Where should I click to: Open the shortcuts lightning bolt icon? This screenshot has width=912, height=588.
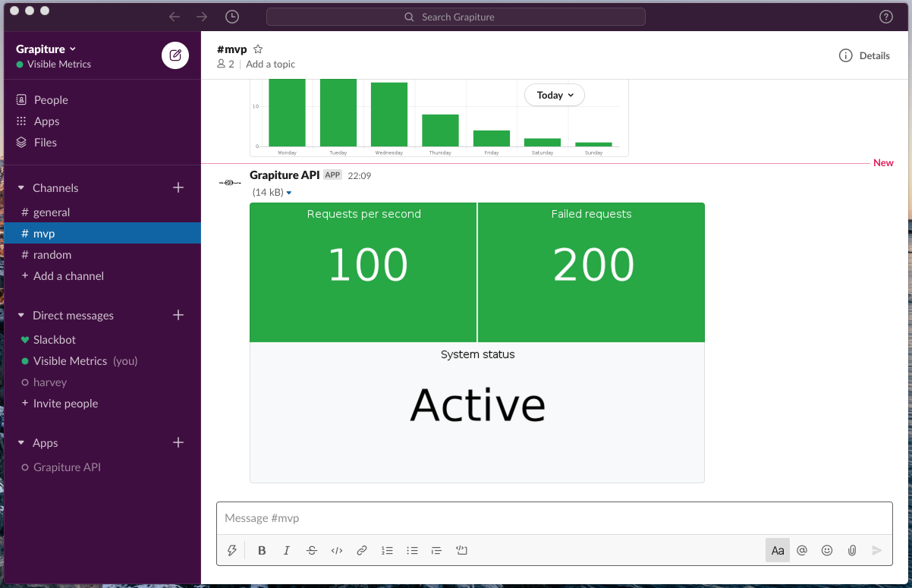pyautogui.click(x=232, y=551)
